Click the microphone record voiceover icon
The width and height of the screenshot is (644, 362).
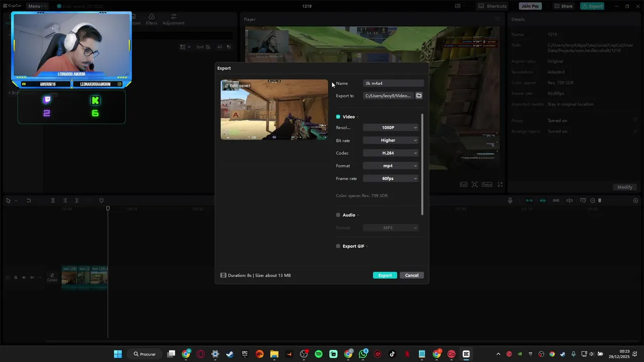tap(510, 201)
